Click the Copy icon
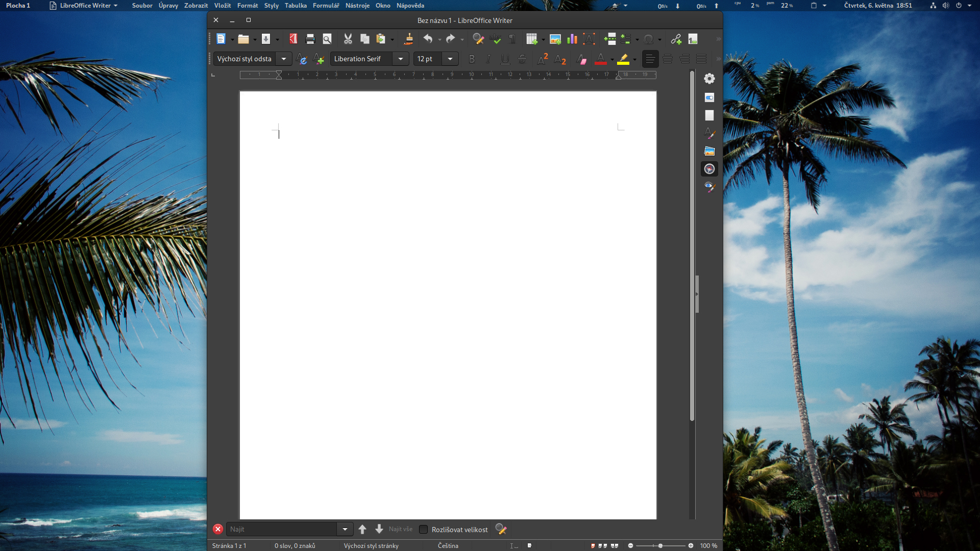Screen dimensions: 980x551 pos(364,39)
